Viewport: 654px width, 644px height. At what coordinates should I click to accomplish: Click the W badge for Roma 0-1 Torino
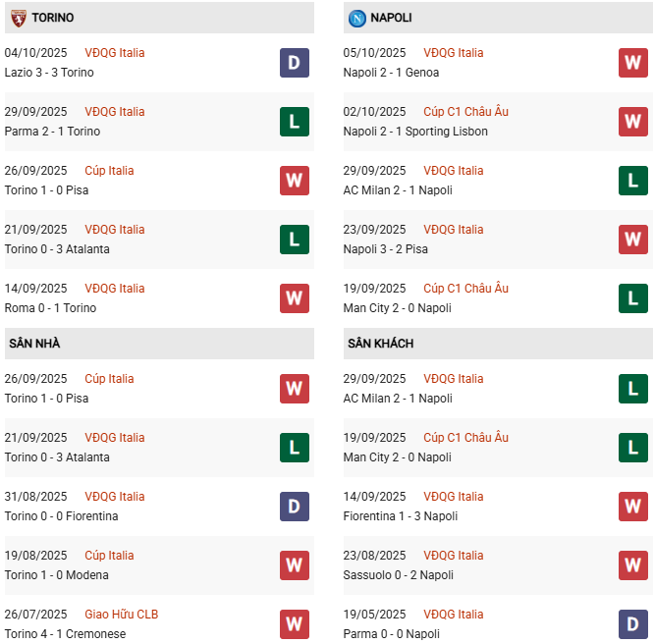coord(294,298)
